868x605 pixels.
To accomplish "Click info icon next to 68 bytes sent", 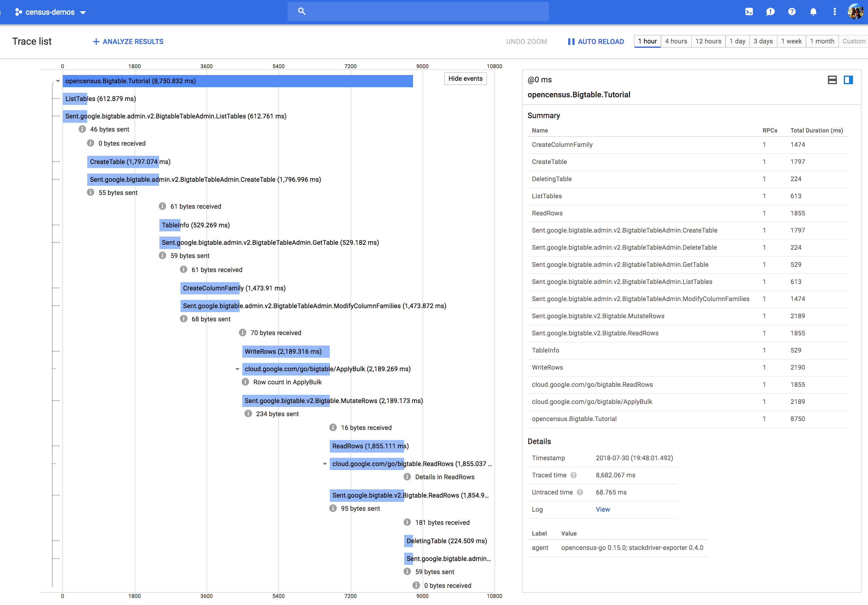I will pos(183,319).
